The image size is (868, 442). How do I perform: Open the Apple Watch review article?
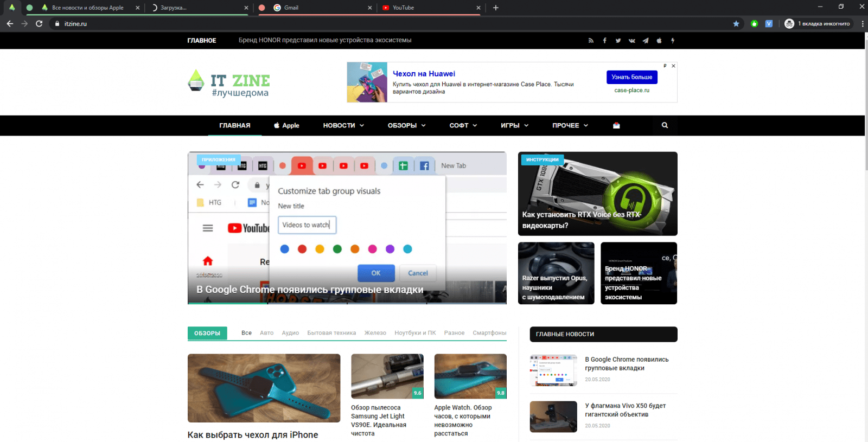tap(470, 396)
